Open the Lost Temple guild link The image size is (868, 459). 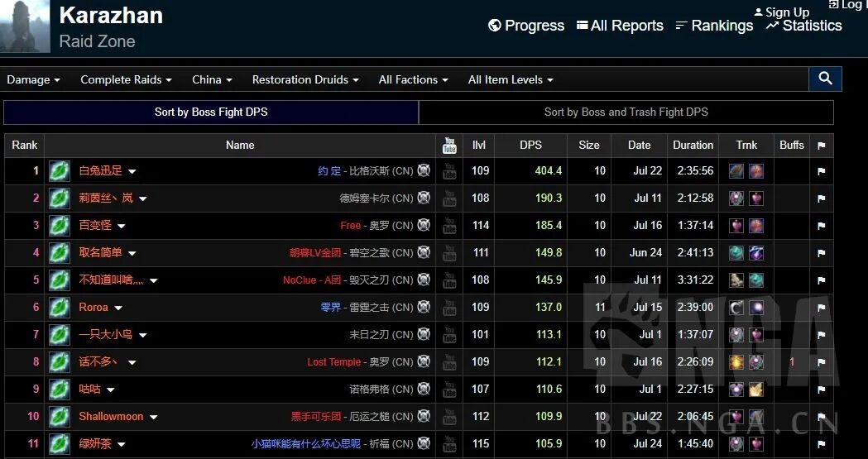tap(333, 362)
